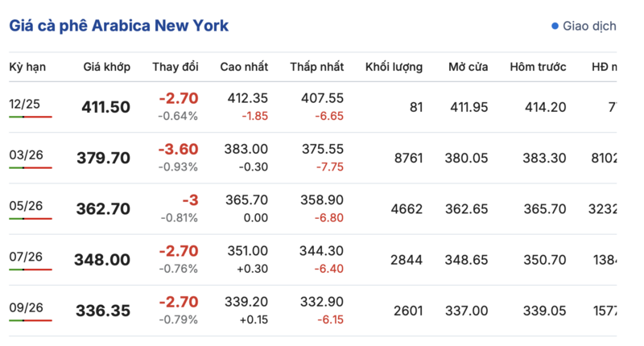Screen dimensions: 644x346
Task: Click the blue Giao dịch status dot
Action: [x=555, y=26]
